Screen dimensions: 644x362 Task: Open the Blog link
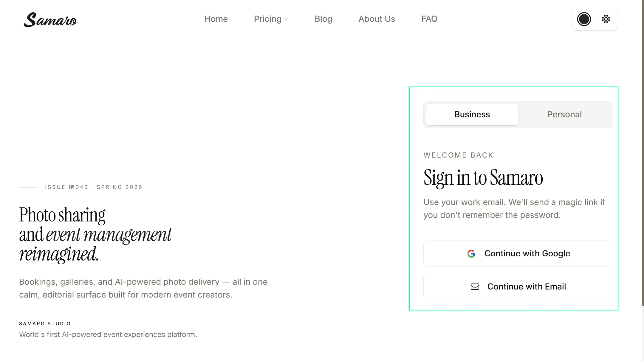point(323,19)
